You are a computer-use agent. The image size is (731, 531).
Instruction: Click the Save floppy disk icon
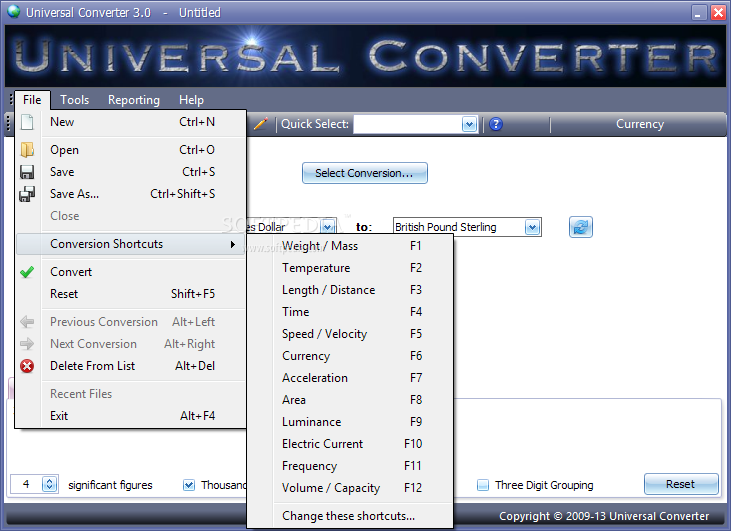pos(27,172)
